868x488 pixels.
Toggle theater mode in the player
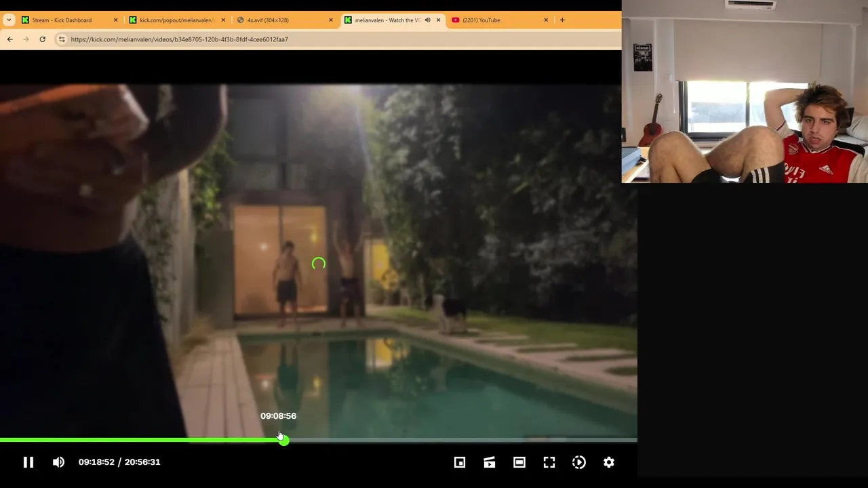pos(519,462)
